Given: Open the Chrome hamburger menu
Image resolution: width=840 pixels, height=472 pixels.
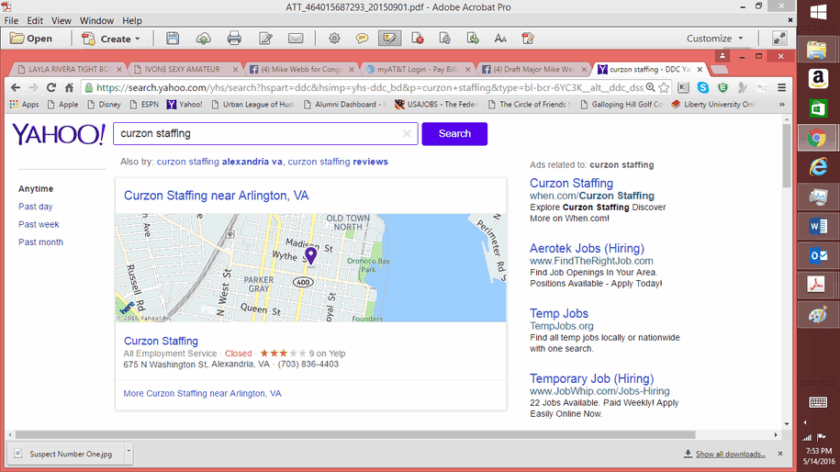Looking at the screenshot, I should (782, 87).
